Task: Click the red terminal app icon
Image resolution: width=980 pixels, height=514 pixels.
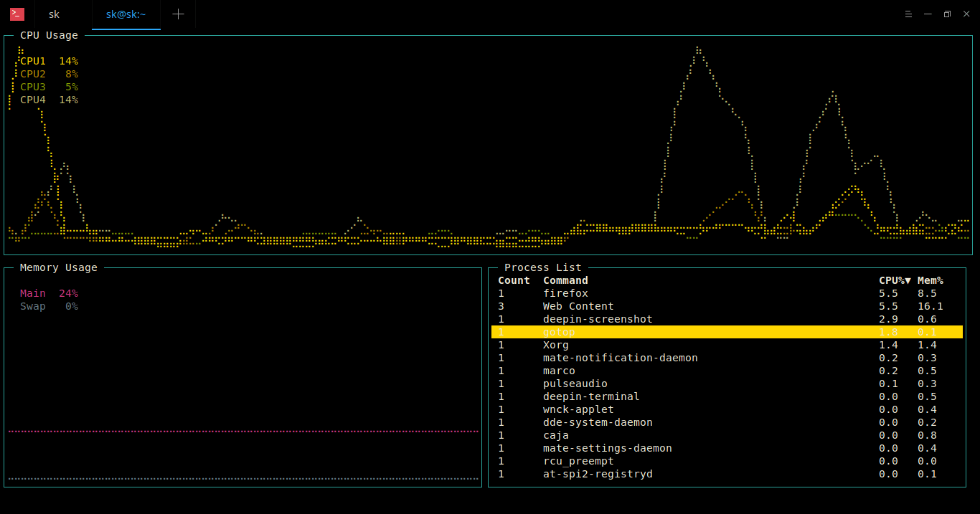Action: coord(17,14)
